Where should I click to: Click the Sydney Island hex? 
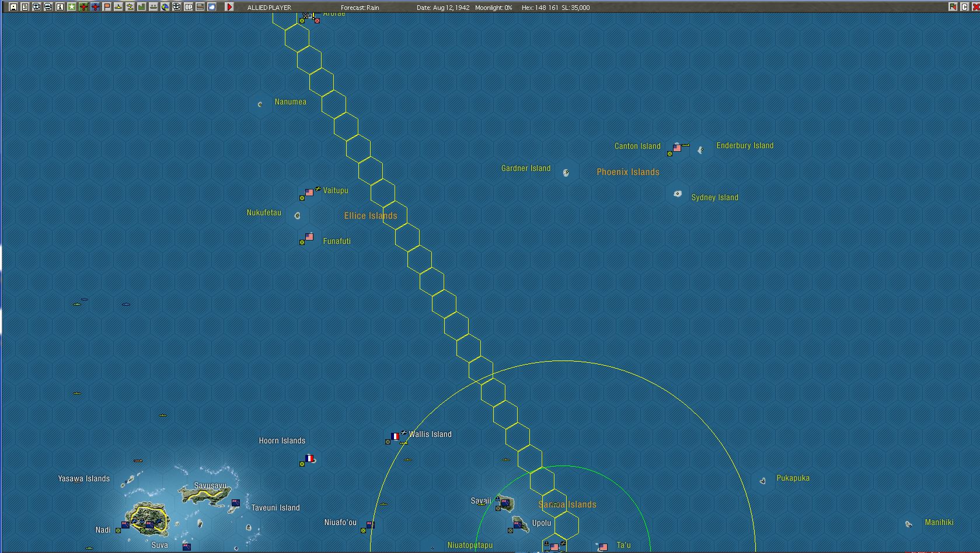point(677,194)
